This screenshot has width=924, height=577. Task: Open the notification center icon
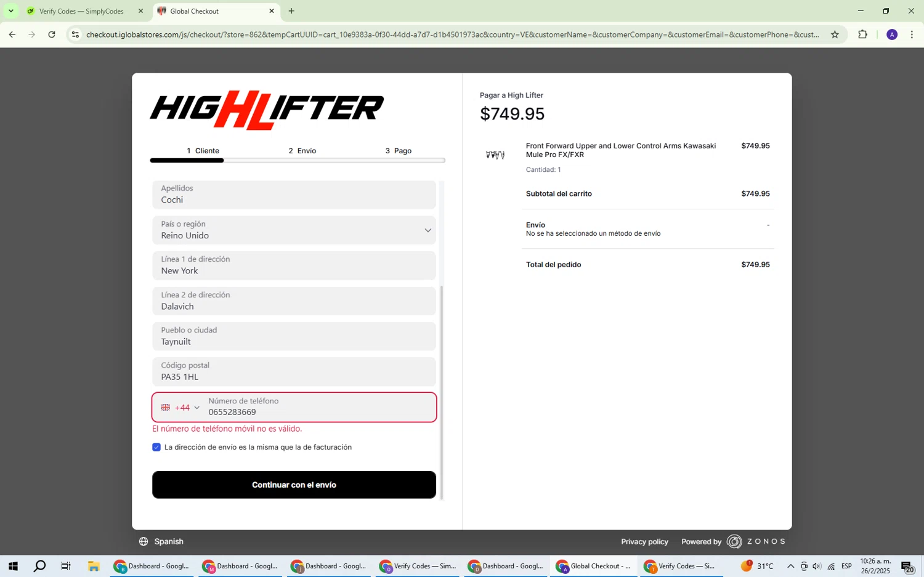pos(907,567)
